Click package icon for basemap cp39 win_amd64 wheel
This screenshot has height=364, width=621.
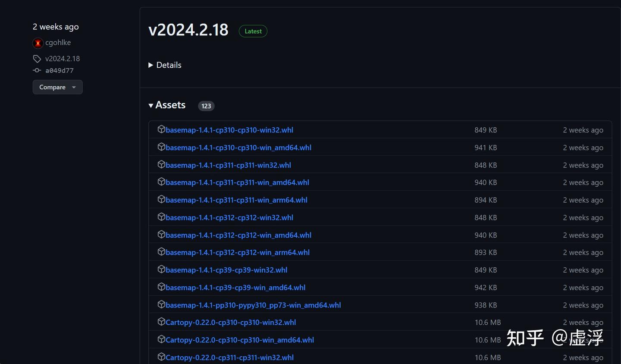tap(161, 287)
